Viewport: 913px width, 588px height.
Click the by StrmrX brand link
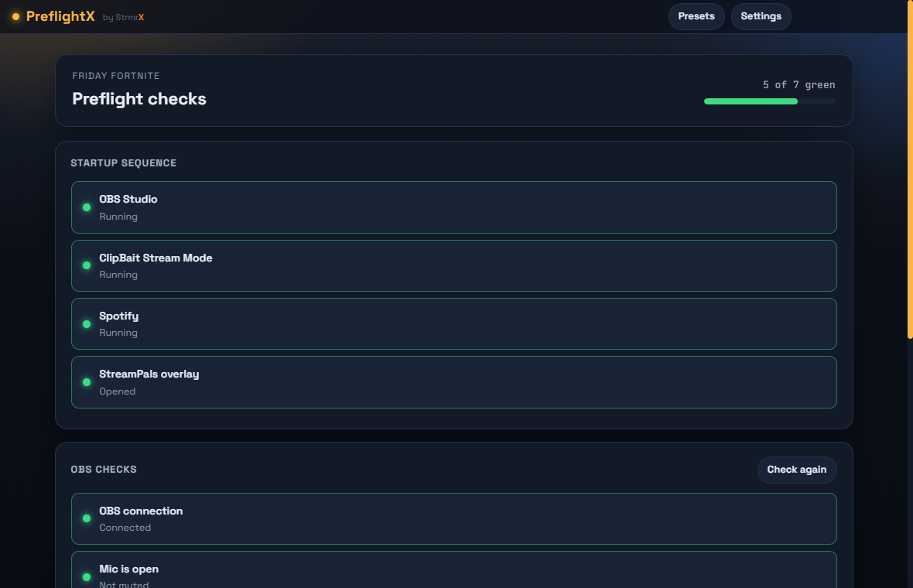[x=124, y=18]
